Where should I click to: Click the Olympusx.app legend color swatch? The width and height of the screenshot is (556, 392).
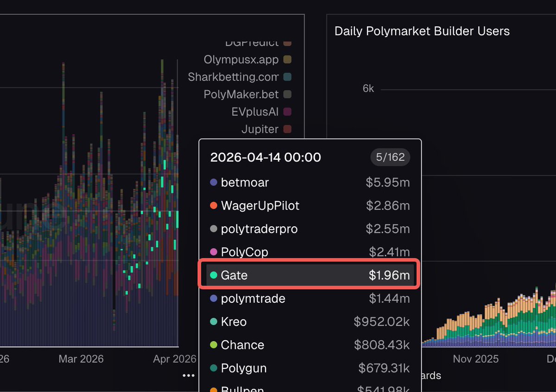[x=287, y=60]
